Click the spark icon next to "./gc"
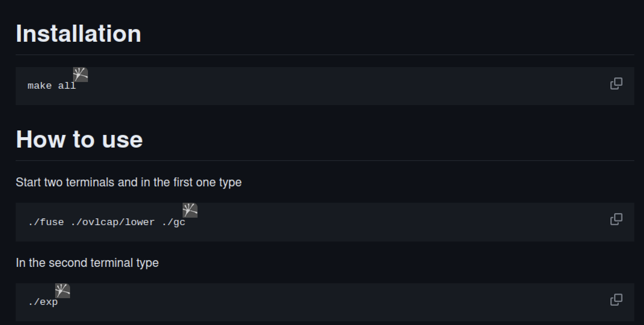The width and height of the screenshot is (644, 325). (x=190, y=210)
